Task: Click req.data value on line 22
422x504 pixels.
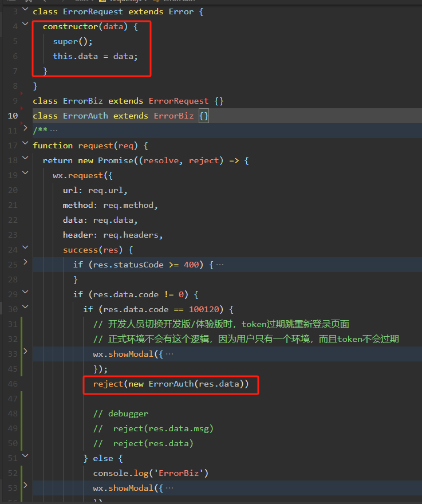Action: click(113, 220)
